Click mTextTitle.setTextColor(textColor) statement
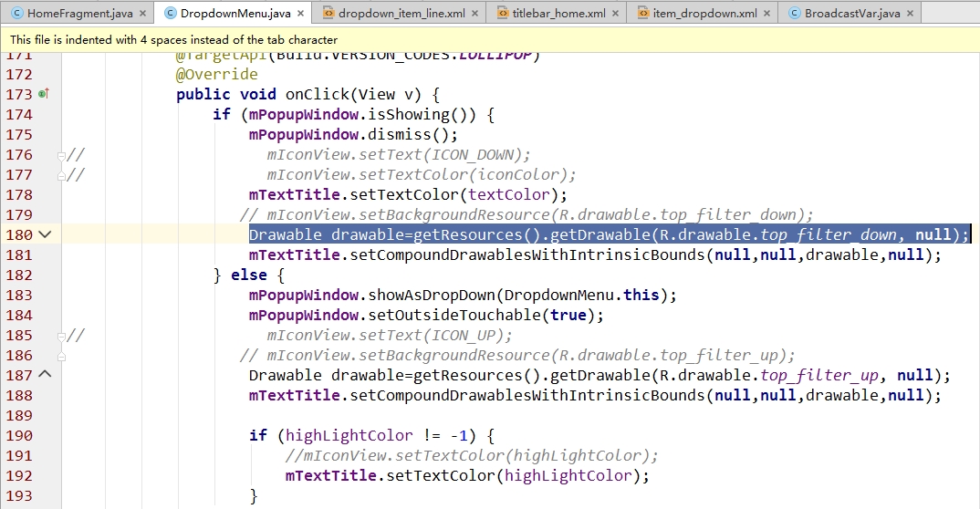The width and height of the screenshot is (980, 509). point(408,194)
